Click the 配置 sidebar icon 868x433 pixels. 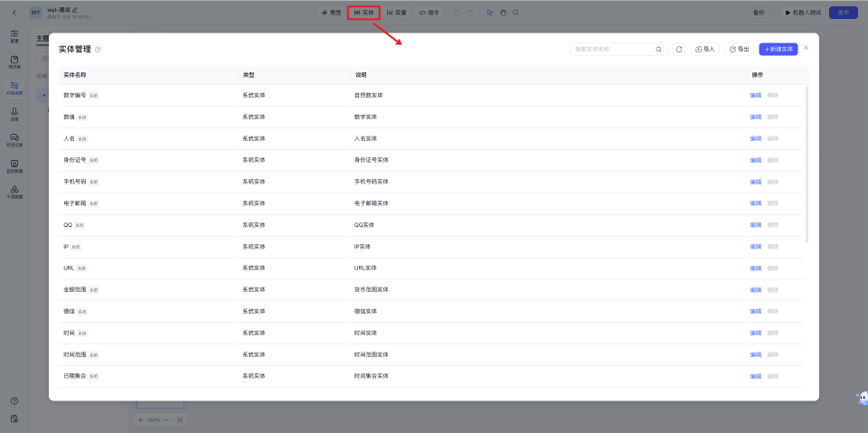point(14,36)
